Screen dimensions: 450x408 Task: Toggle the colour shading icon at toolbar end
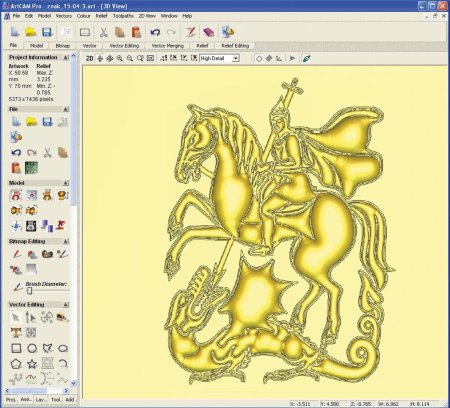point(306,58)
